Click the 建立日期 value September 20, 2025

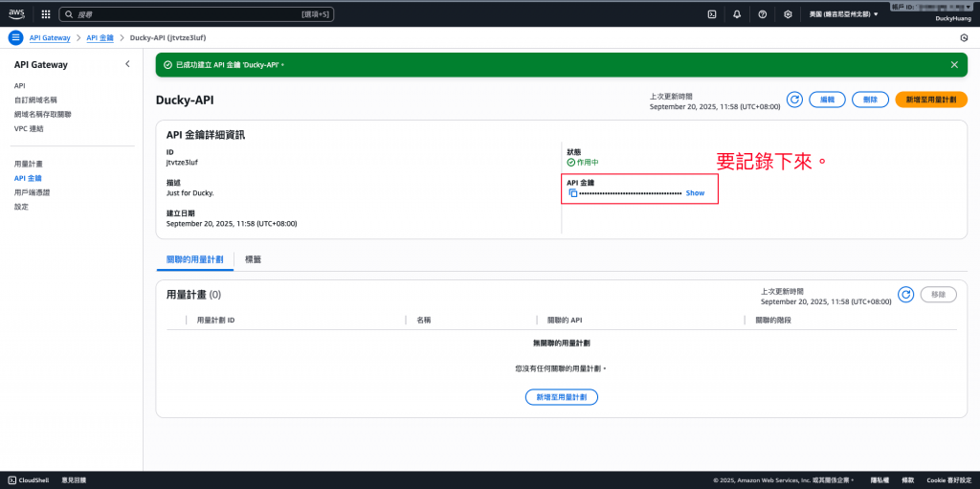[x=232, y=223]
